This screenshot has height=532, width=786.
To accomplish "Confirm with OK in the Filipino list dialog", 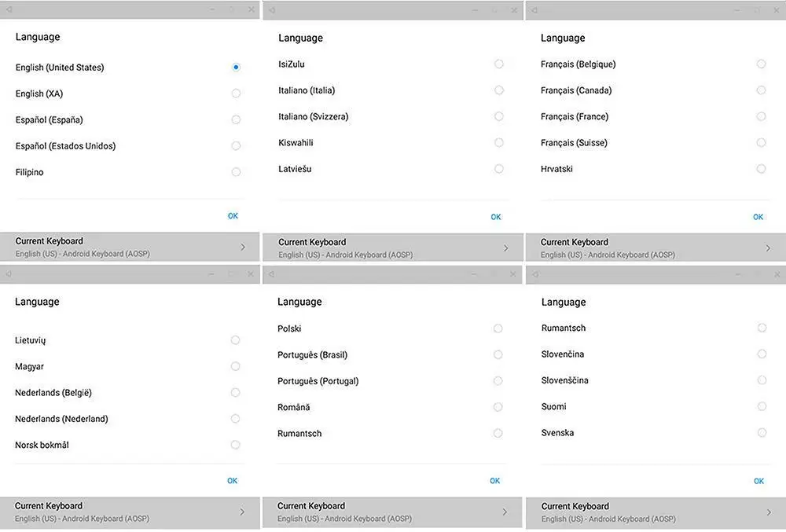I will (233, 216).
